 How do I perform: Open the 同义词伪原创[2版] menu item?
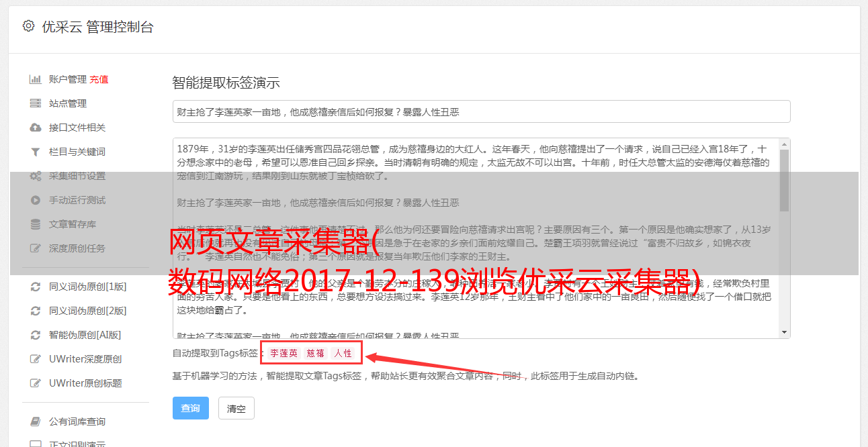pos(87,311)
